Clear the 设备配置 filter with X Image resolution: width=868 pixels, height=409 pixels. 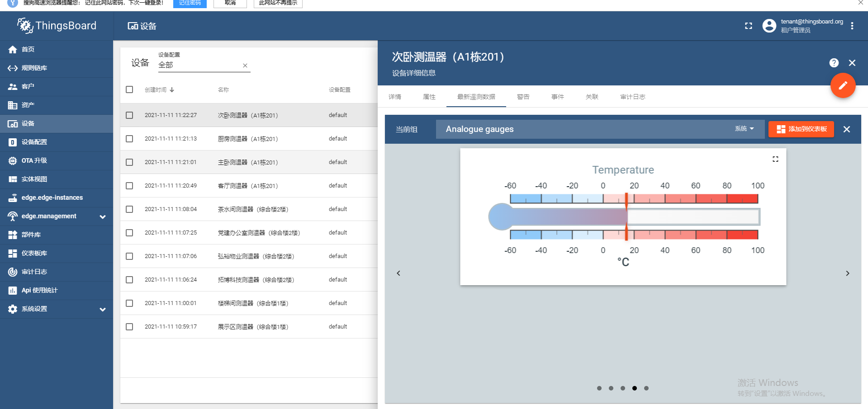coord(245,66)
